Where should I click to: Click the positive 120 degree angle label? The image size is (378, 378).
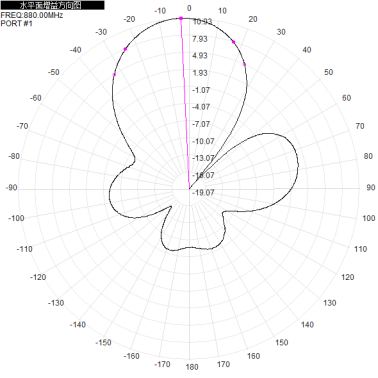click(x=348, y=277)
